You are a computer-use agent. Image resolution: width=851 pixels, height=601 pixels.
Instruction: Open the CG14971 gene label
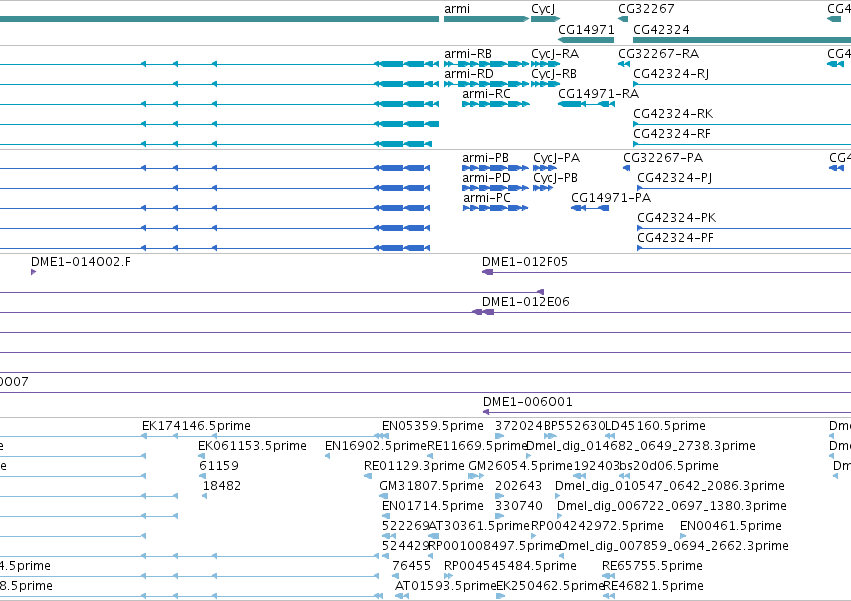[x=586, y=29]
